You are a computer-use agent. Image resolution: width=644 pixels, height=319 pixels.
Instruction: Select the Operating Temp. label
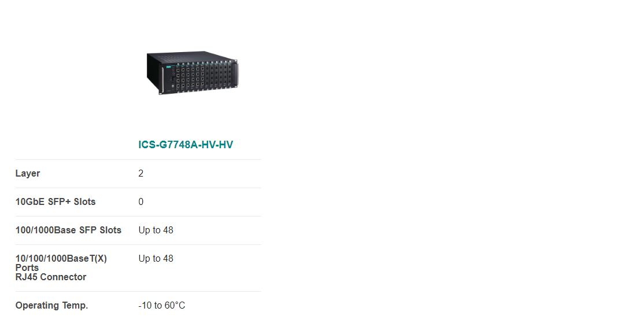52,306
